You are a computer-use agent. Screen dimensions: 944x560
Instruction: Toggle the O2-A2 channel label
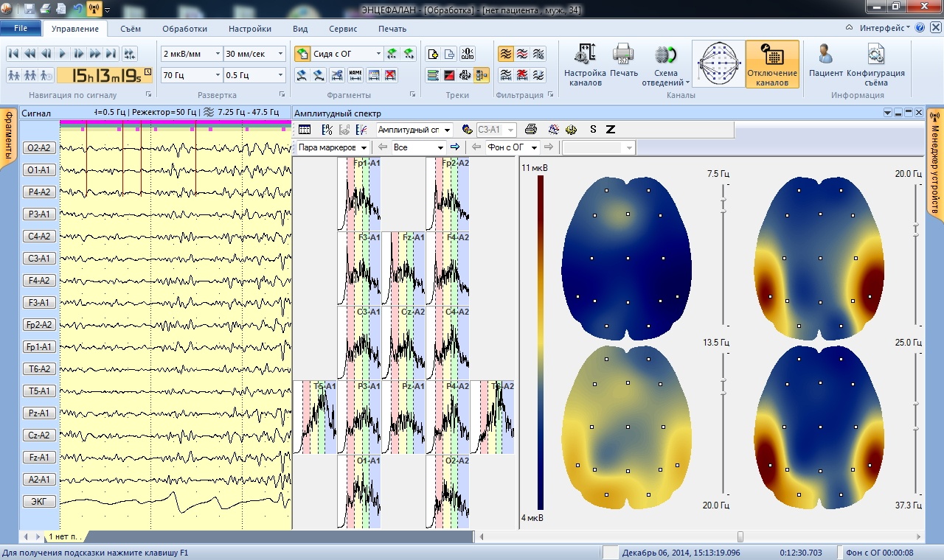38,148
